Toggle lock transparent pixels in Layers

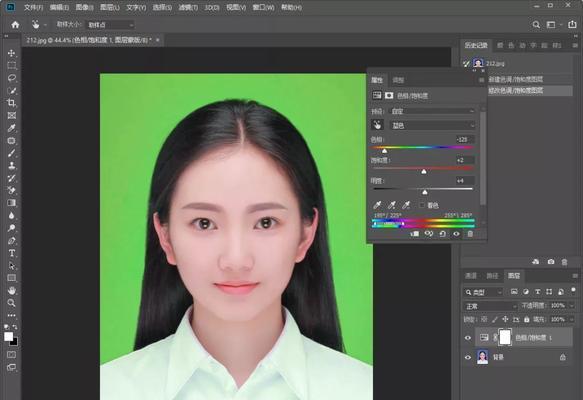(484, 319)
